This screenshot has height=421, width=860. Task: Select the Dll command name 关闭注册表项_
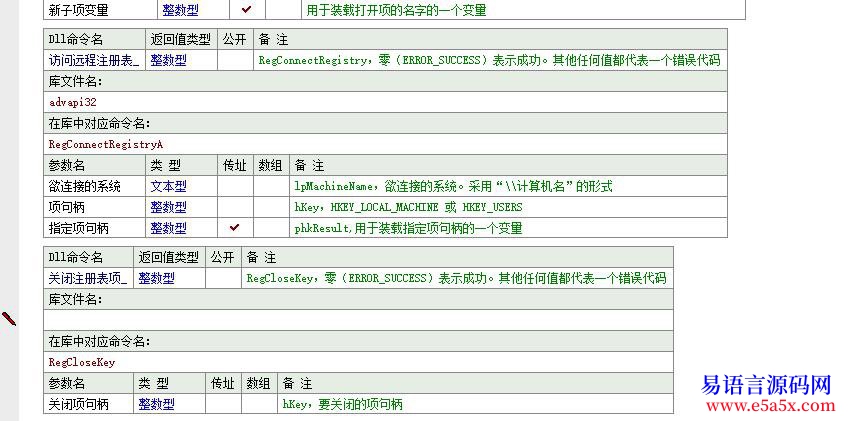coord(88,278)
